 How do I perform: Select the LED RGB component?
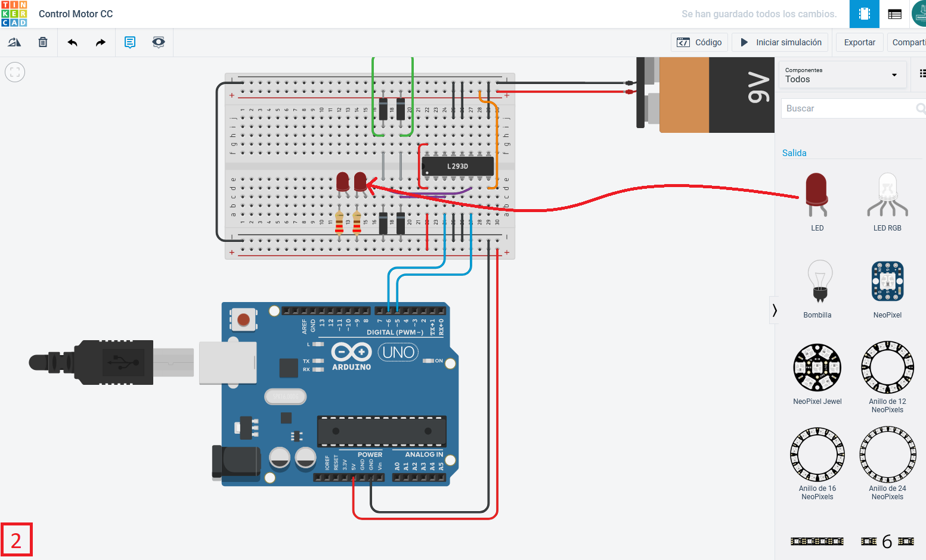click(887, 201)
